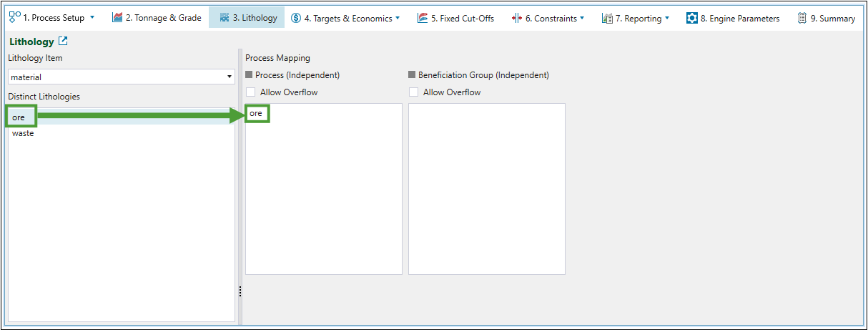The width and height of the screenshot is (868, 330).
Task: Open the Summary tab
Action: click(x=832, y=18)
